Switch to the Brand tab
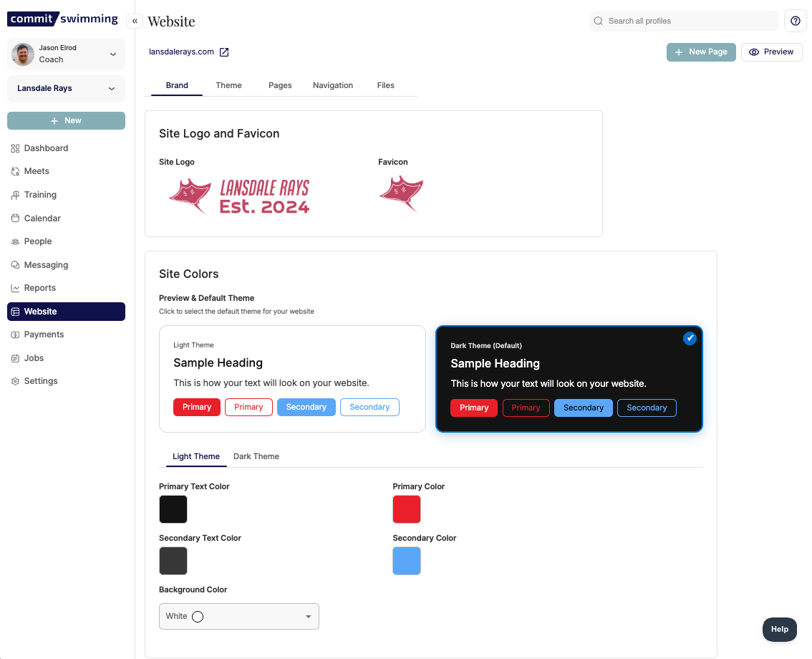This screenshot has height=659, width=812. pyautogui.click(x=177, y=85)
